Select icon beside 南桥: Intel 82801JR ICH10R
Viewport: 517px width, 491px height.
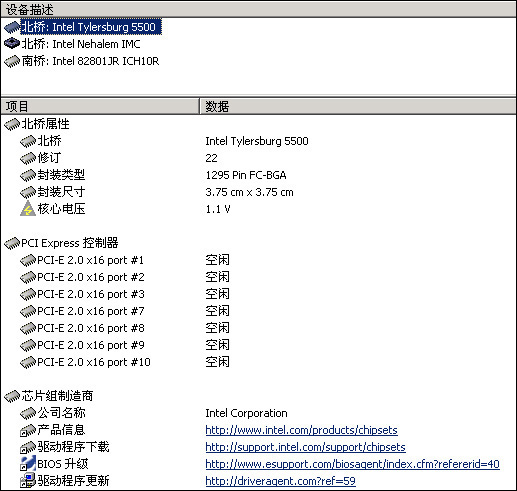pyautogui.click(x=12, y=61)
